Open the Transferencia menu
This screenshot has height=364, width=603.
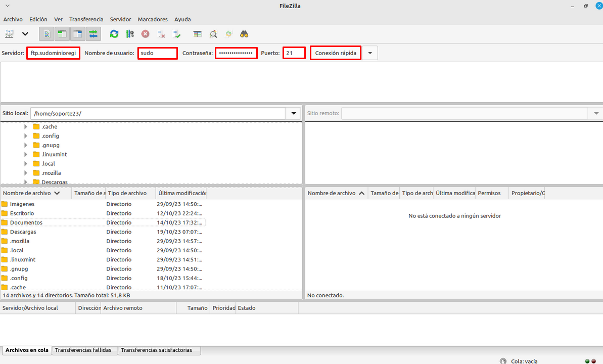[x=86, y=19]
